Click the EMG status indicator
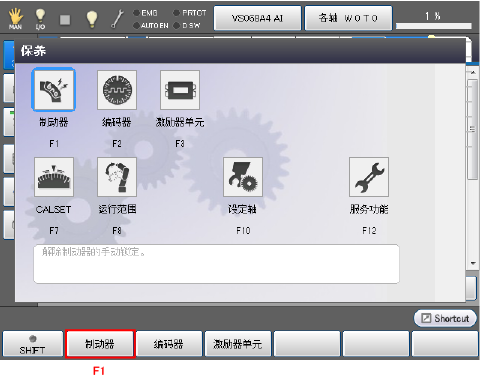This screenshot has height=377, width=480. point(145,13)
